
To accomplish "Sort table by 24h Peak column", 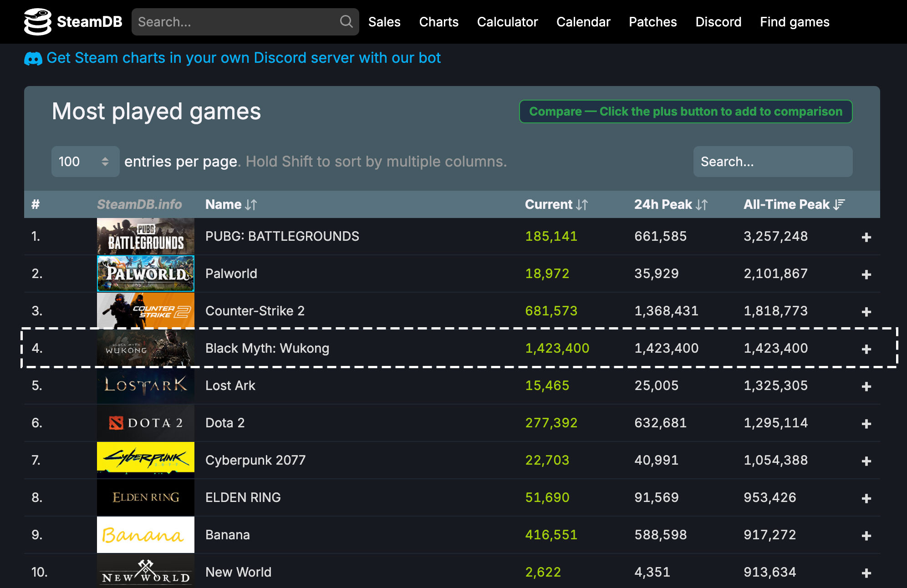I will (671, 204).
